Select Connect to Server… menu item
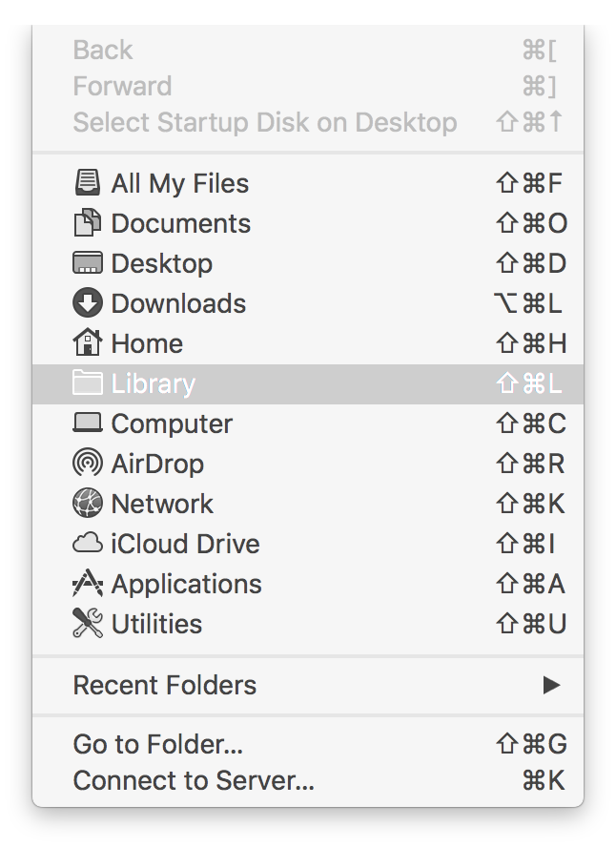 [x=308, y=780]
